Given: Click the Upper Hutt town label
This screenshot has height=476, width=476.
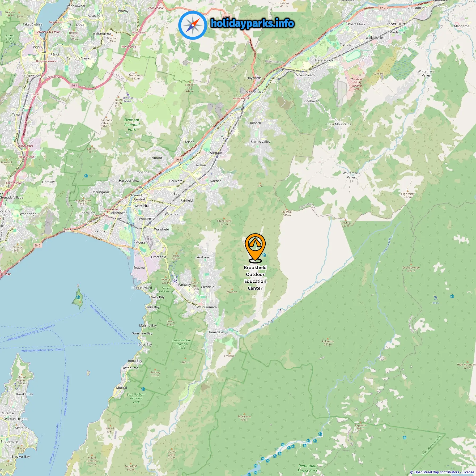Looking at the screenshot, I should click(x=395, y=24).
